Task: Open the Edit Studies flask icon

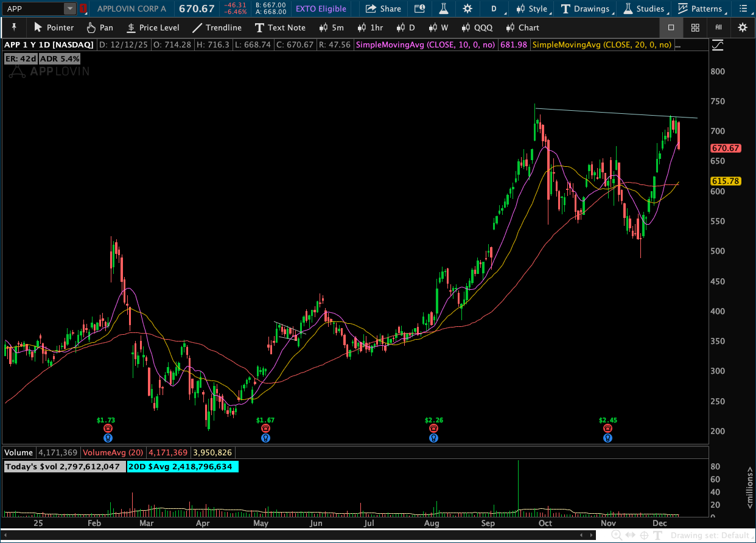Action: [x=444, y=9]
